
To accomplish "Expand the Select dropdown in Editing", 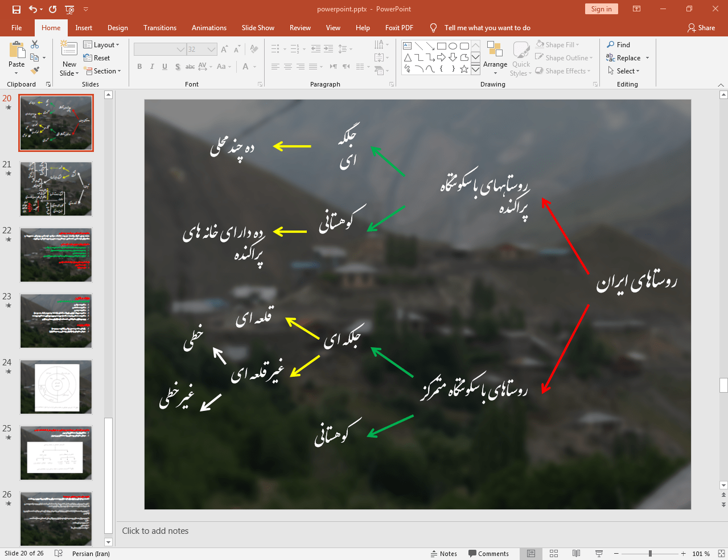I will (623, 71).
